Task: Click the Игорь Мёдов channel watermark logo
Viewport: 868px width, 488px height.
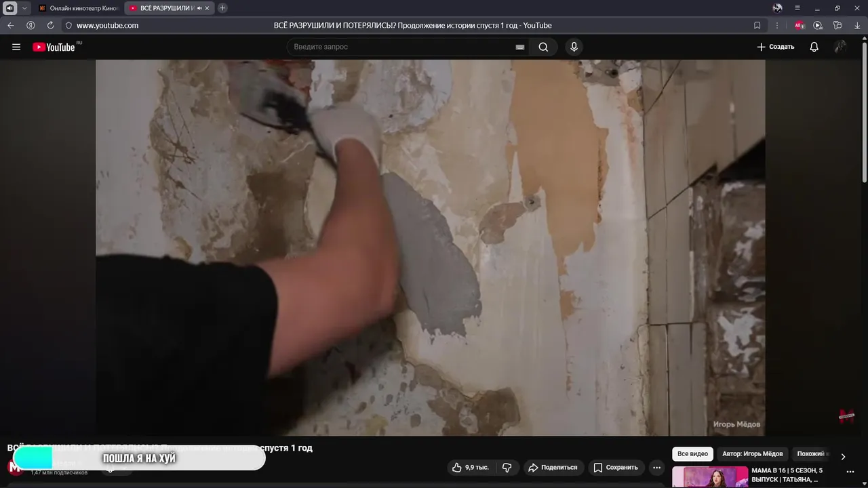Action: pos(846,416)
